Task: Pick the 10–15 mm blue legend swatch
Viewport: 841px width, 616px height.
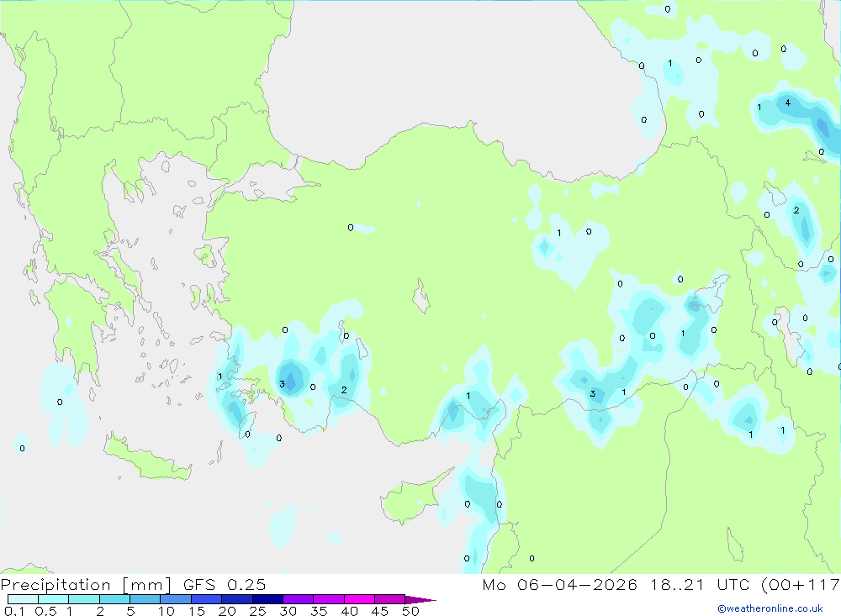Action: [176, 599]
